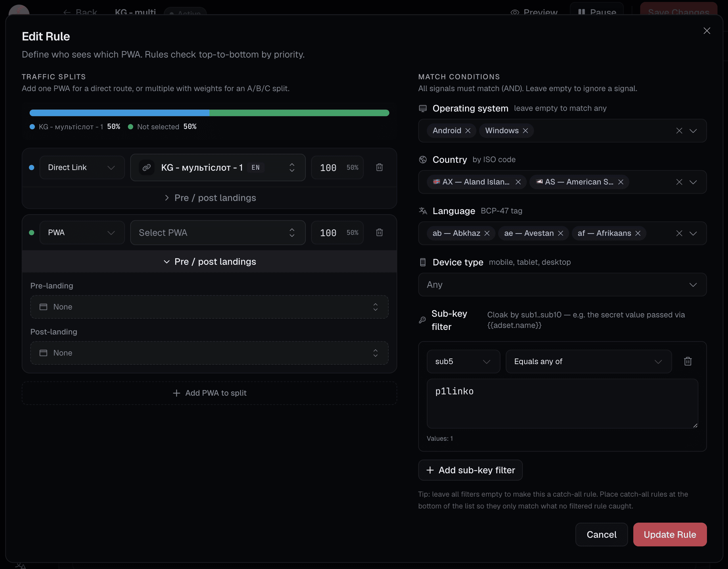The height and width of the screenshot is (569, 728).
Task: Open the Equals any of operator dropdown
Action: 589,361
